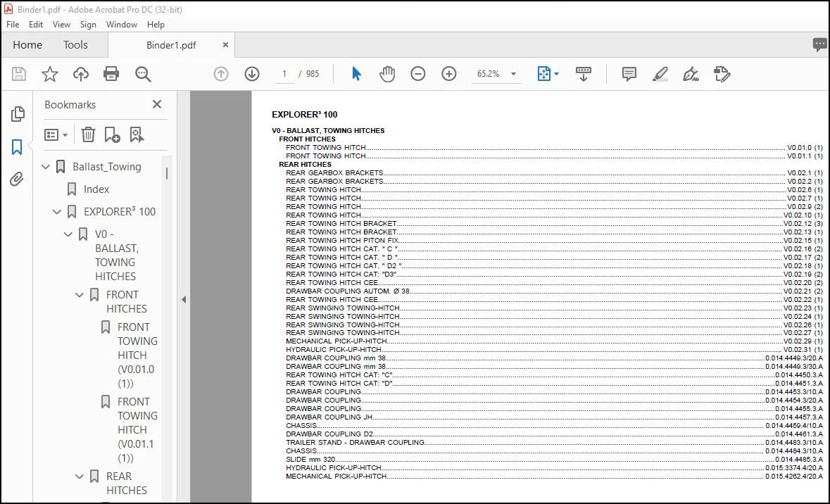Open fit page options dropdown arrow
This screenshot has width=830, height=504.
click(556, 74)
